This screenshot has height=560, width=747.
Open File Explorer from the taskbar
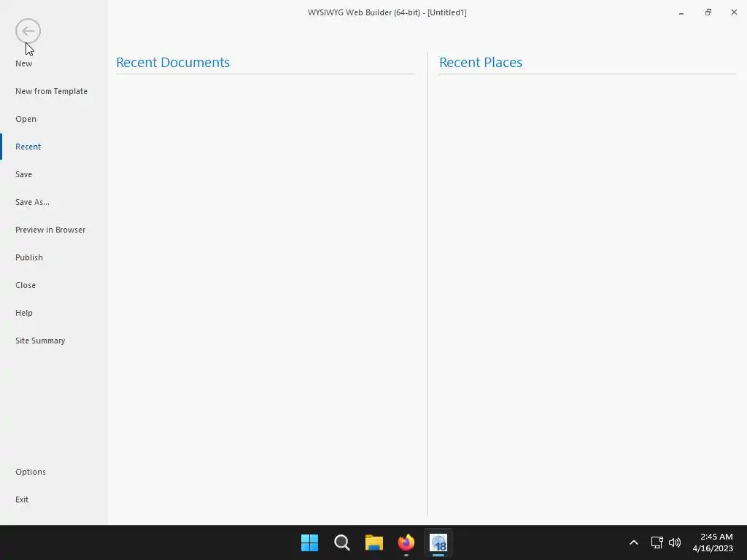[374, 542]
